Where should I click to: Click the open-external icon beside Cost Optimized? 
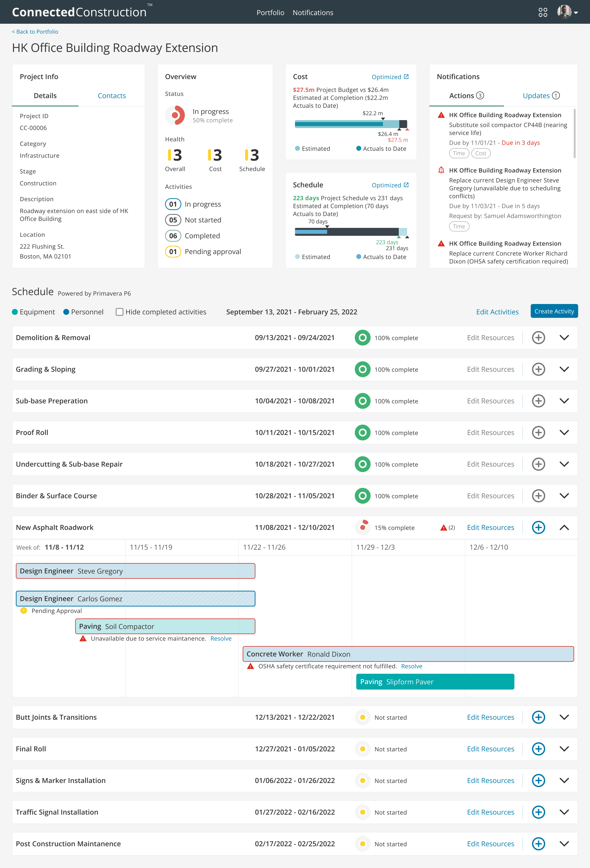point(406,77)
